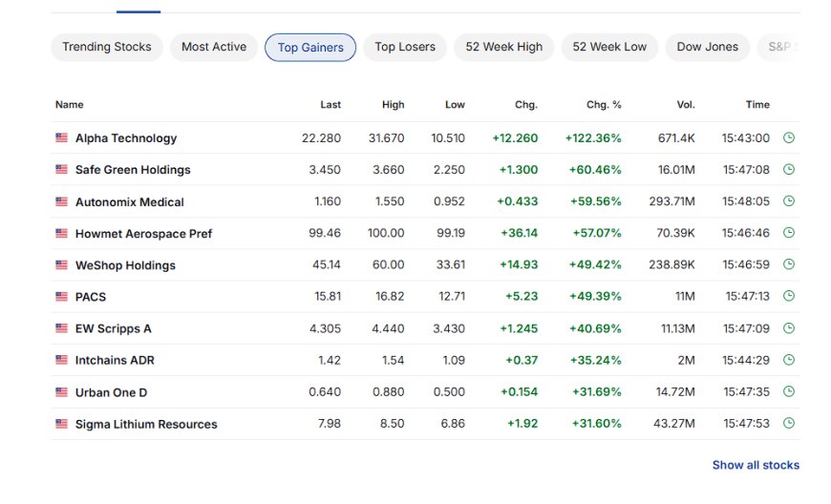Click the Chg. % column header

click(604, 105)
